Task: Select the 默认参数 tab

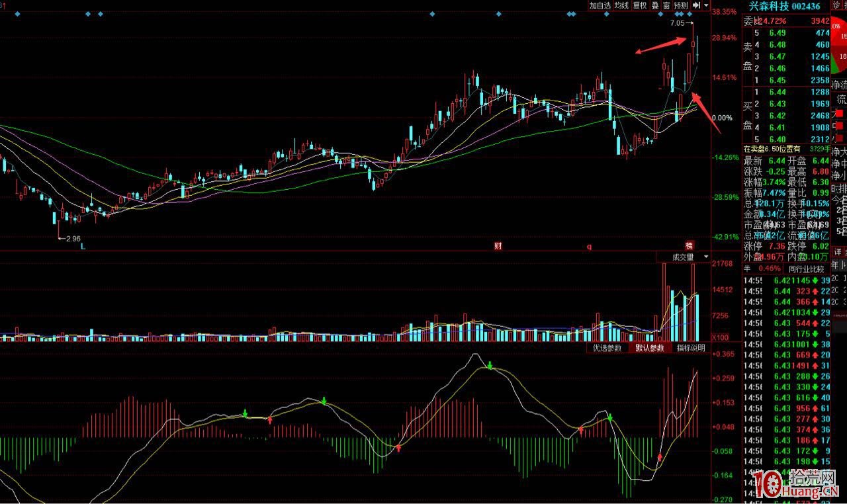Action: [650, 348]
